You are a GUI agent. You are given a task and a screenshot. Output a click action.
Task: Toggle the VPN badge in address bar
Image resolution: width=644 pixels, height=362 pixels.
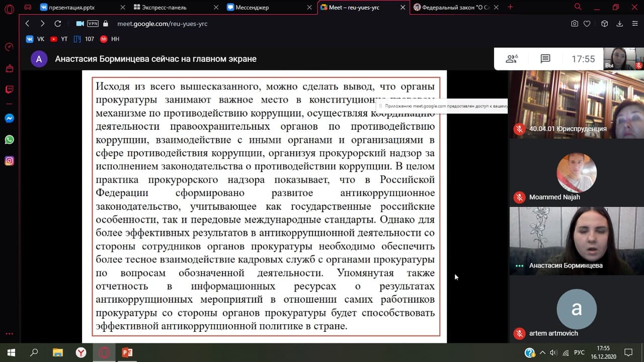click(x=93, y=24)
